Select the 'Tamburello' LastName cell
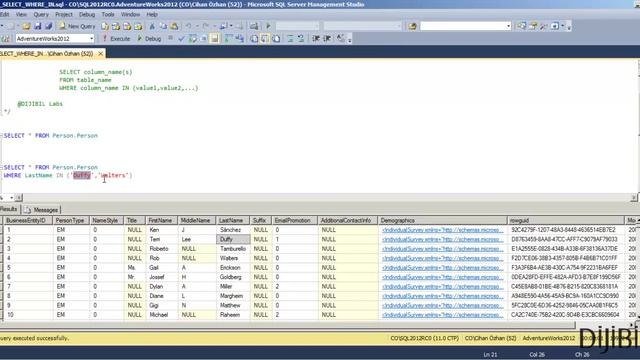Image resolution: width=640 pixels, height=360 pixels. coord(233,249)
